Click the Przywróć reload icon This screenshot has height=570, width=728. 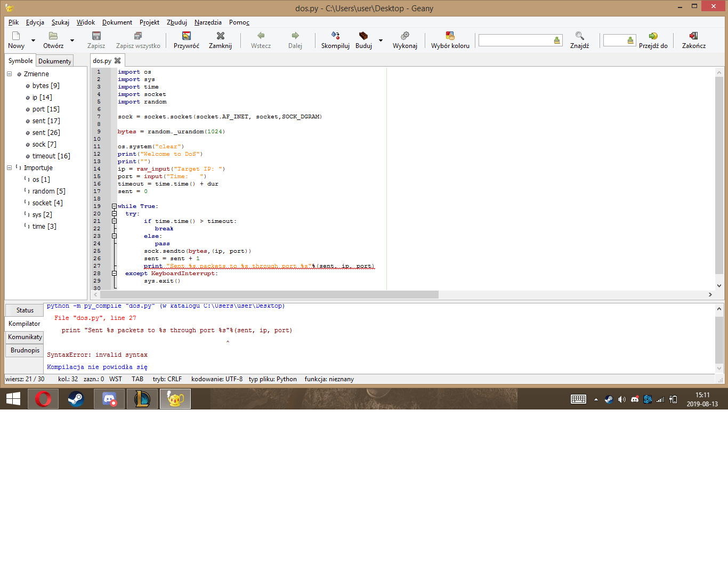[187, 36]
